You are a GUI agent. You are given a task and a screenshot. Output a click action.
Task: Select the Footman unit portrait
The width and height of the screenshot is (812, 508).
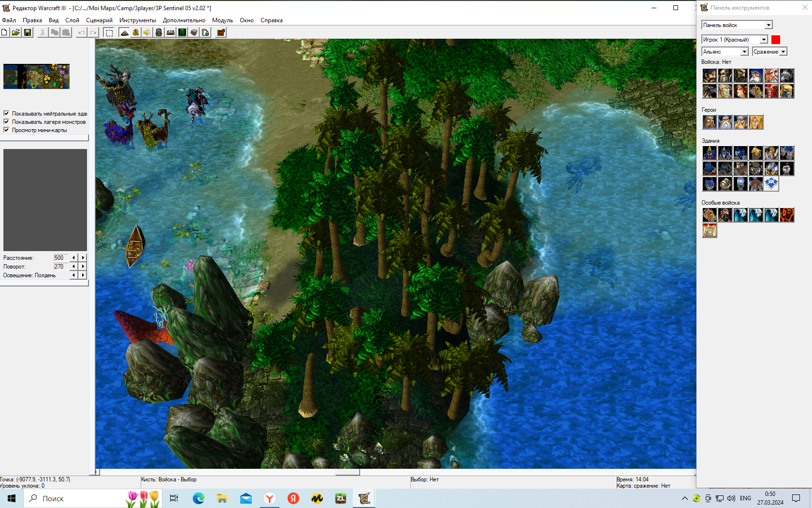pyautogui.click(x=725, y=75)
